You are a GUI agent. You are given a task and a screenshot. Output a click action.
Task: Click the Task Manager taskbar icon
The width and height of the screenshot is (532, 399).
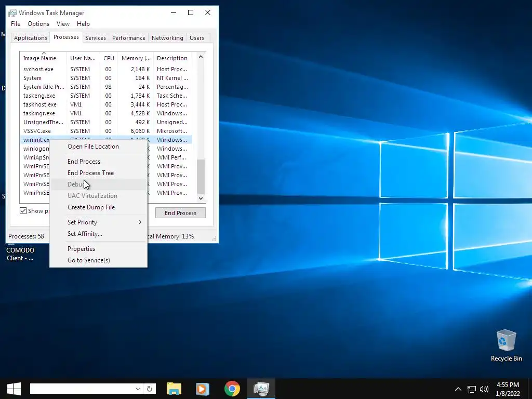(x=261, y=389)
